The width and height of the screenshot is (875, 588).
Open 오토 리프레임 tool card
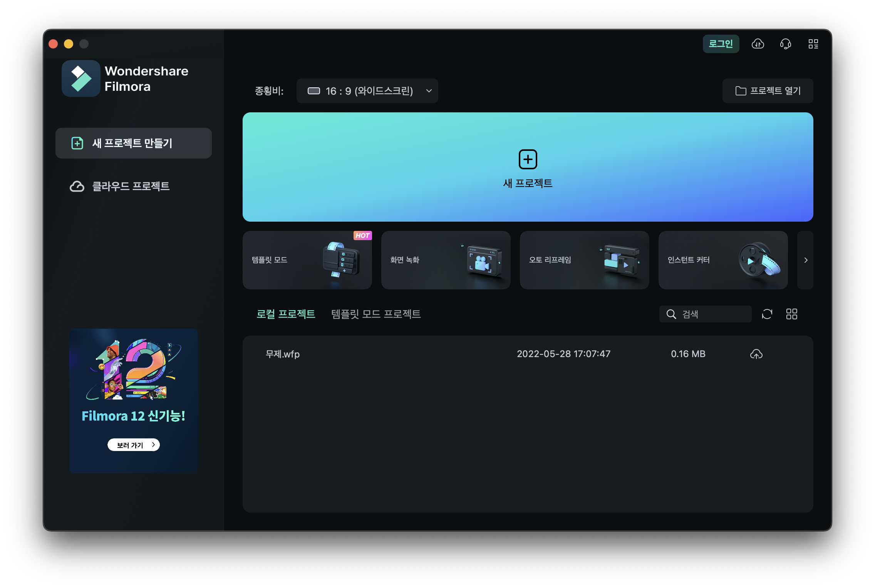tap(584, 260)
